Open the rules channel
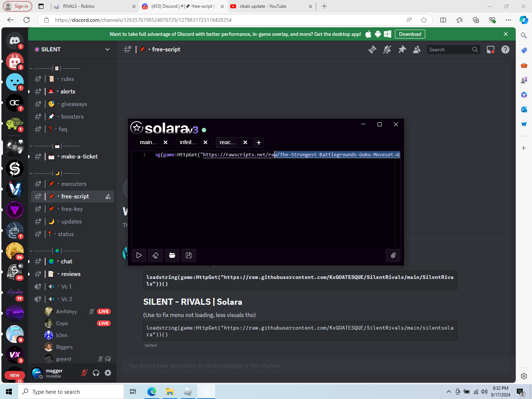This screenshot has width=532, height=399. tap(72, 79)
